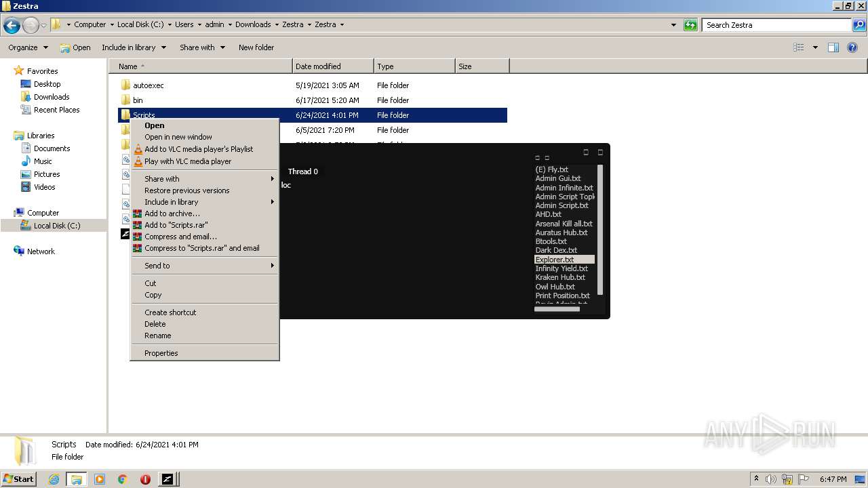
Task: Click the Start button
Action: [x=19, y=479]
